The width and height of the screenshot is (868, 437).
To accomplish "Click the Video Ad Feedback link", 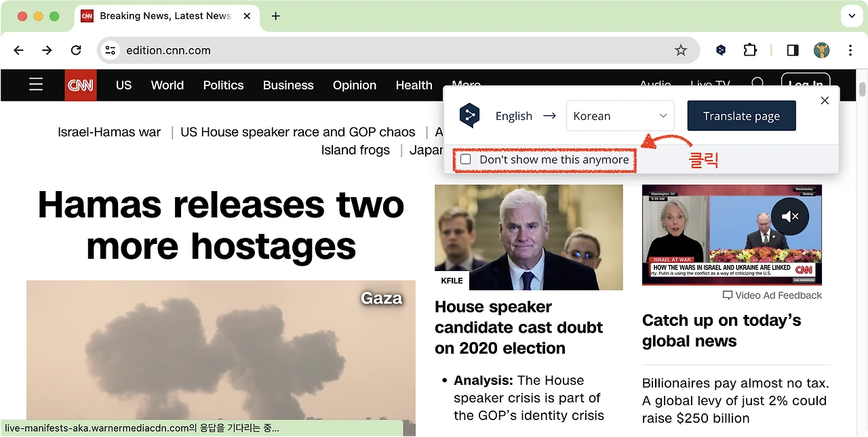I will pyautogui.click(x=772, y=295).
